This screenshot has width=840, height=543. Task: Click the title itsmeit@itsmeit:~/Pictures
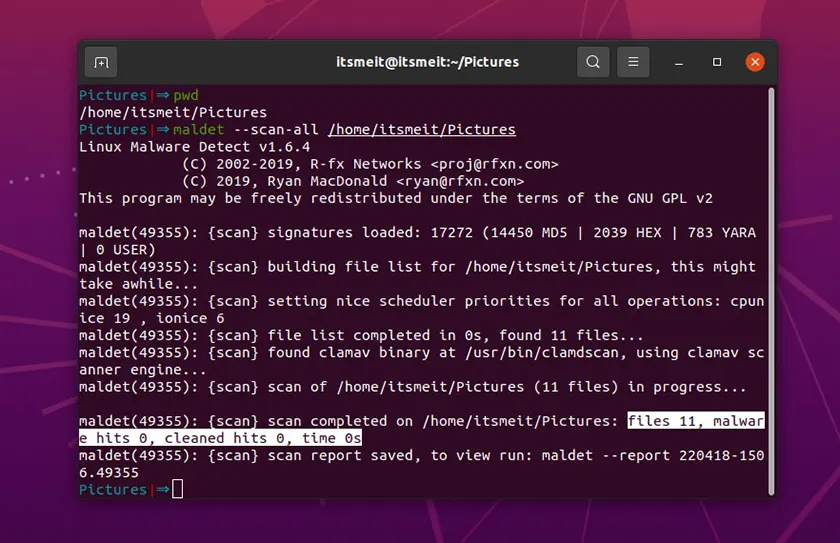click(427, 62)
